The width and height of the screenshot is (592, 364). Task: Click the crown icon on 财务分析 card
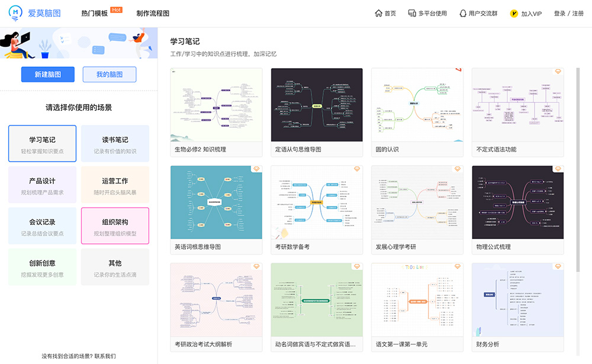coord(557,266)
